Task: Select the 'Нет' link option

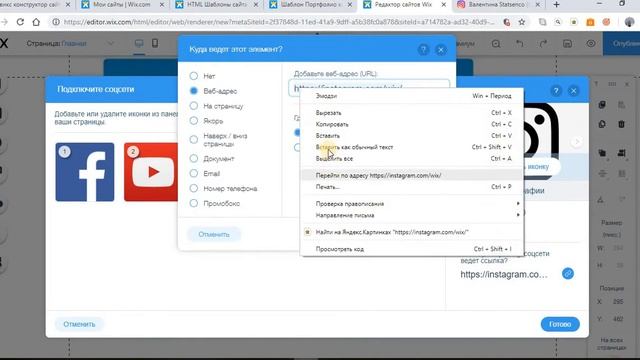Action: pos(193,76)
